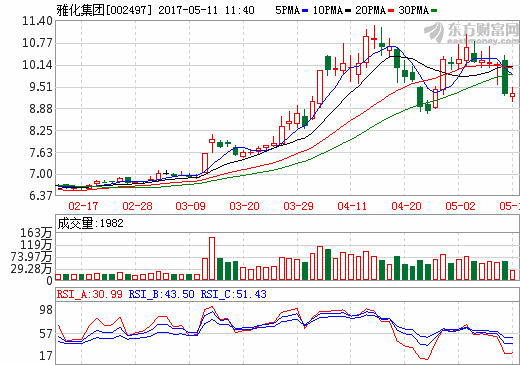Viewport: 520px width, 365px height.
Task: Click the 8.25 price axis label
Action: [x=41, y=131]
